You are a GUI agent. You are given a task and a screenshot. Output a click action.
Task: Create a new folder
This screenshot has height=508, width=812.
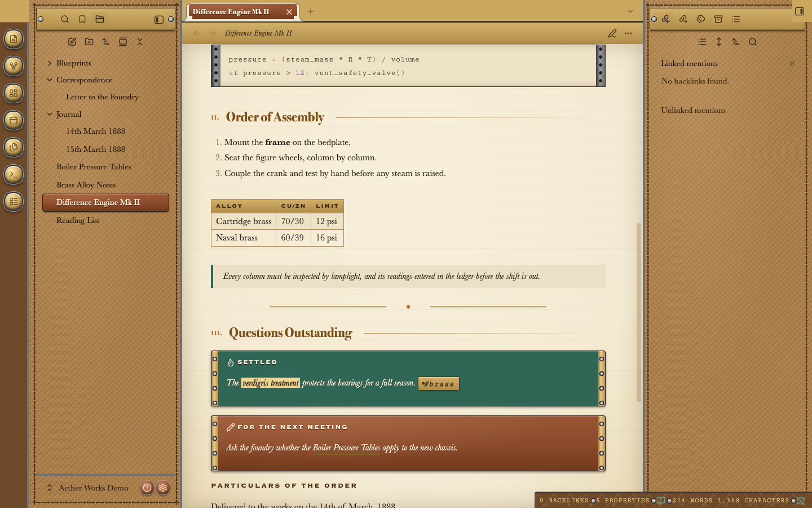click(x=89, y=42)
